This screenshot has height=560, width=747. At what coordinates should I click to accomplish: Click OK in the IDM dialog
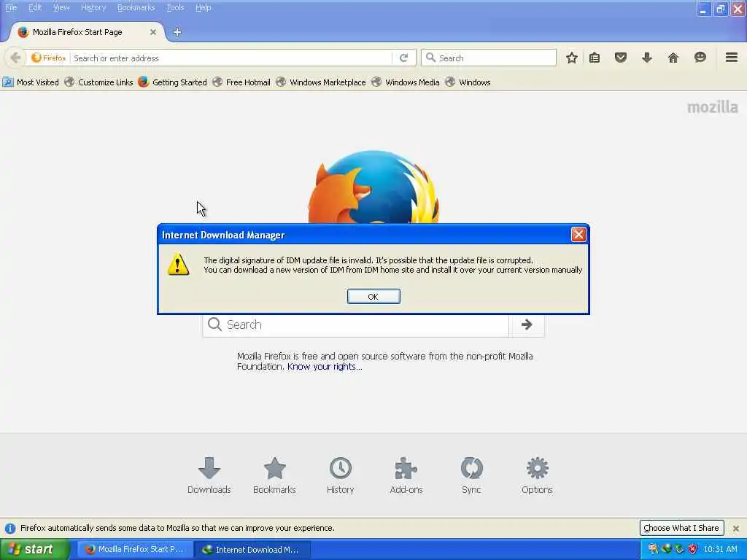(x=373, y=296)
